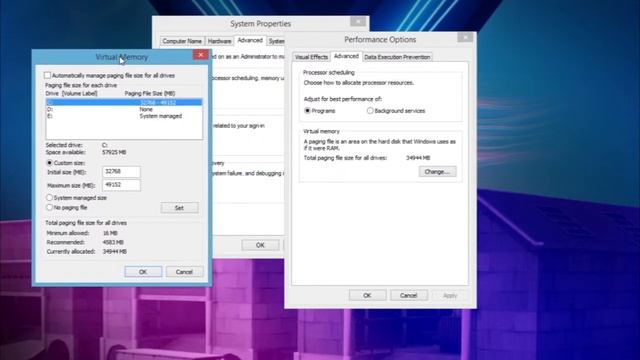This screenshot has height=360, width=640.
Task: Choose No paging file radio option
Action: coord(49,207)
